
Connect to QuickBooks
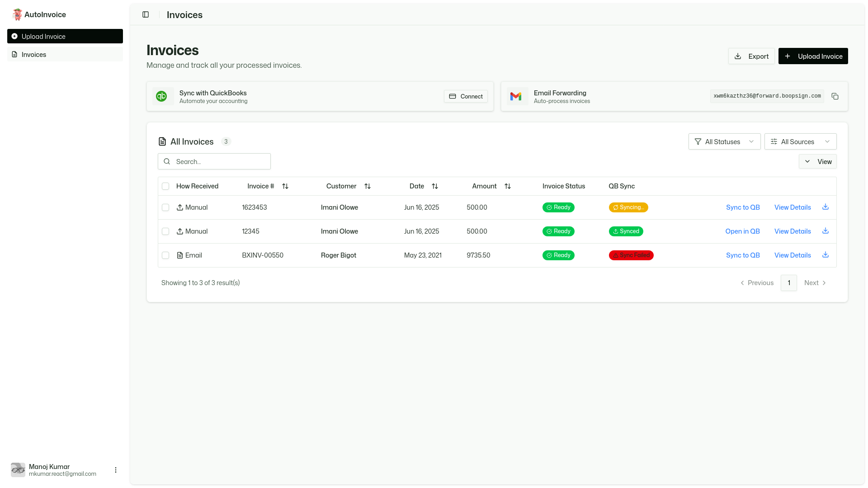click(465, 96)
